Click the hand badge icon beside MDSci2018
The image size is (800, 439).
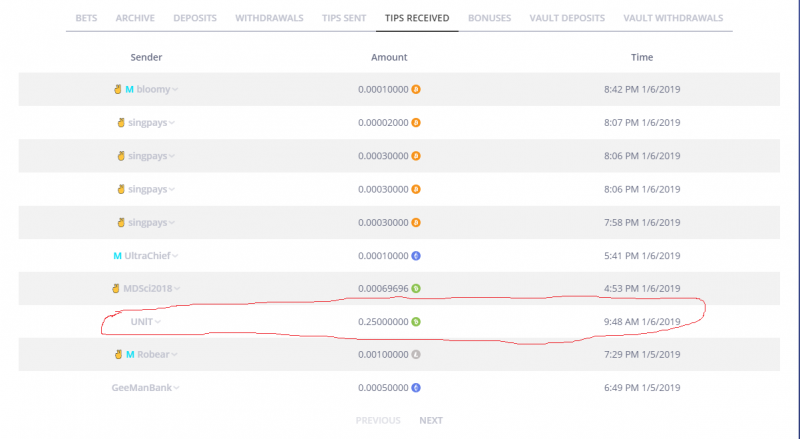(116, 288)
